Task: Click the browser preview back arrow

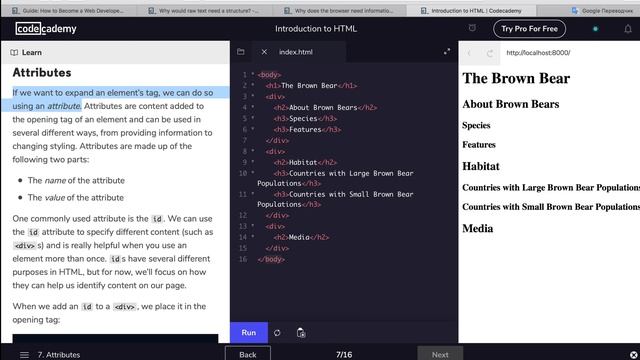Action: (469, 53)
